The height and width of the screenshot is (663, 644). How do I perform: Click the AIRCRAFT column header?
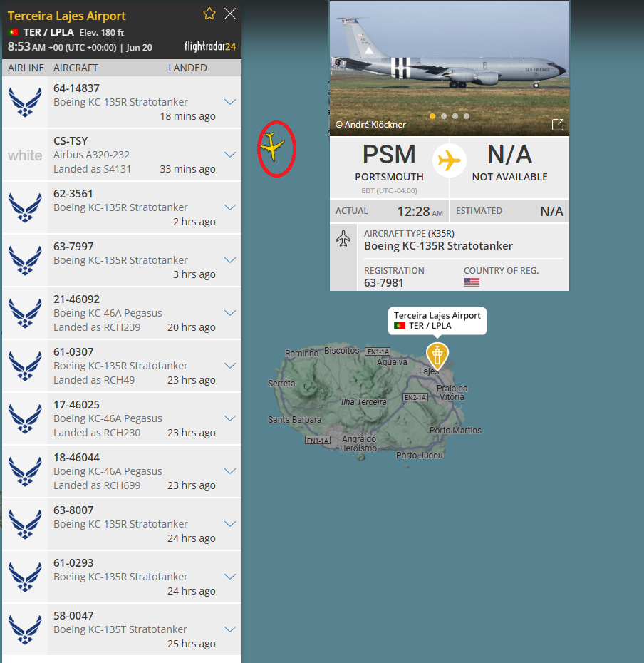[76, 68]
